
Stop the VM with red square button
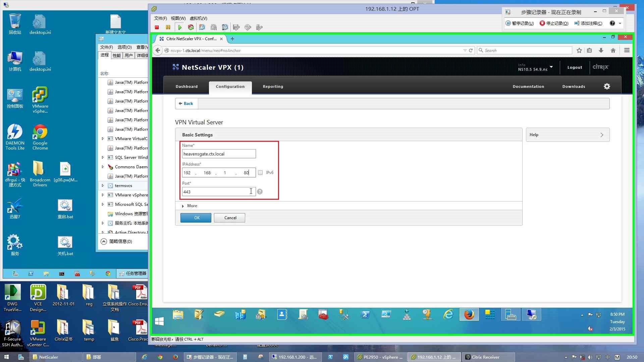pyautogui.click(x=157, y=27)
